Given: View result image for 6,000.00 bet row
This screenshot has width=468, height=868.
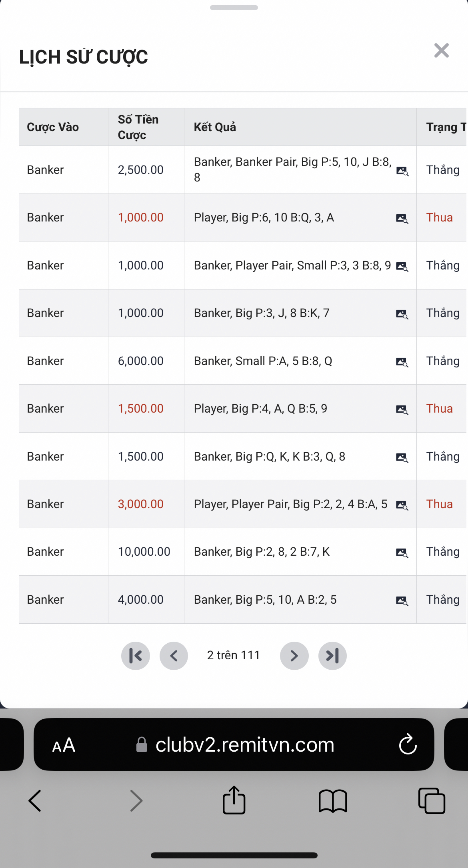Looking at the screenshot, I should tap(402, 362).
